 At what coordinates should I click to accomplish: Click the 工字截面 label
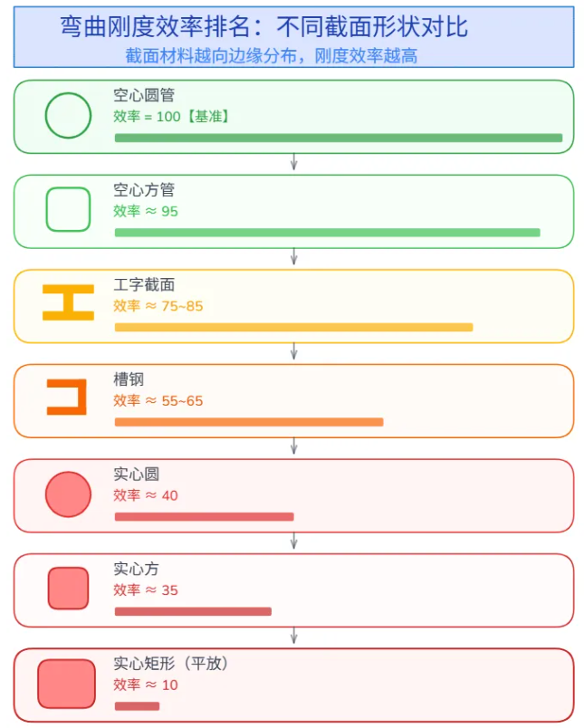(144, 284)
